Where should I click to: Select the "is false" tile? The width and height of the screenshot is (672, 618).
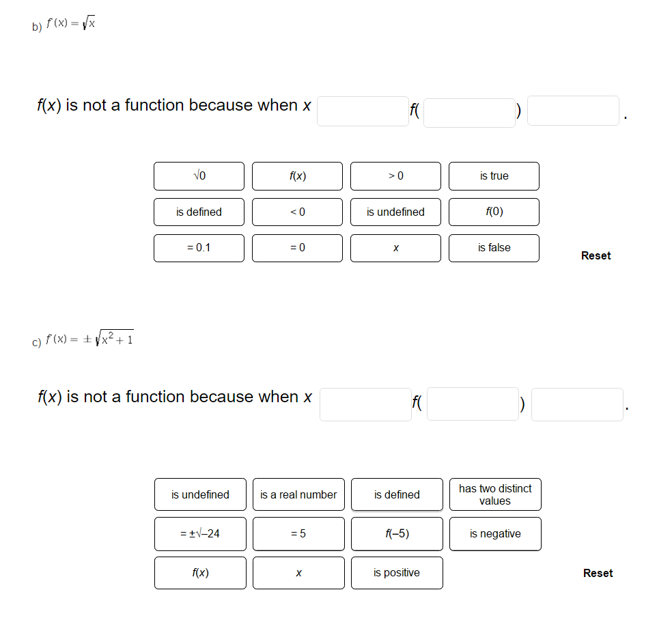pyautogui.click(x=494, y=248)
